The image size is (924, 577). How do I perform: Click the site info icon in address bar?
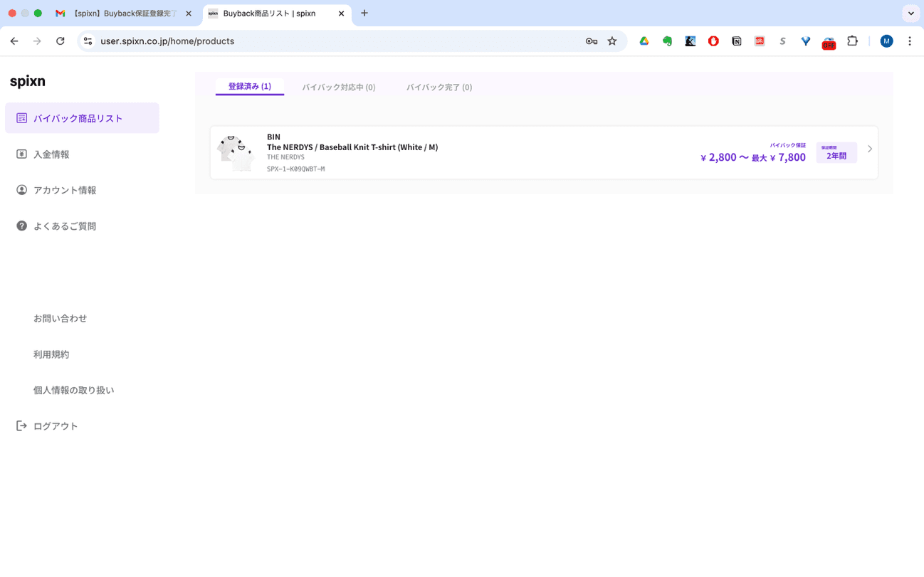[x=88, y=41]
